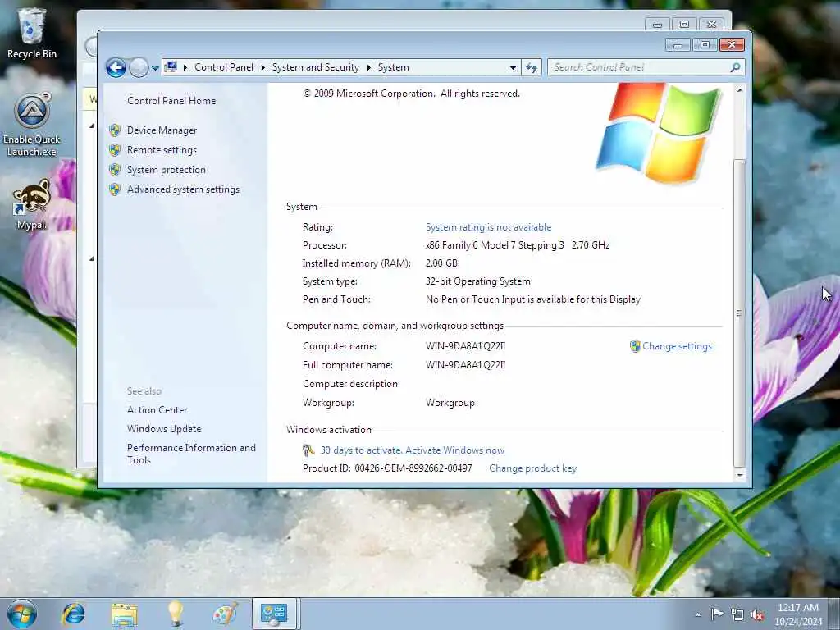Click shield icon beside System protection
Screen dimensions: 840x630
click(115, 170)
